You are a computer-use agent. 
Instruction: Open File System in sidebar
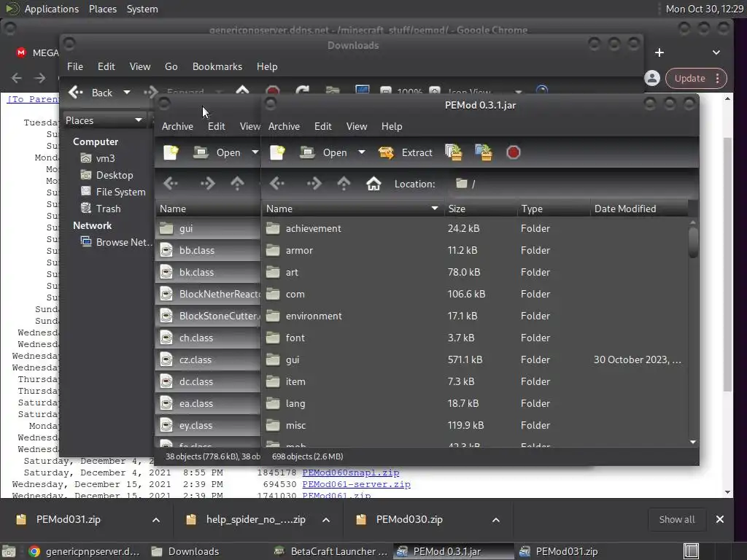pyautogui.click(x=113, y=192)
